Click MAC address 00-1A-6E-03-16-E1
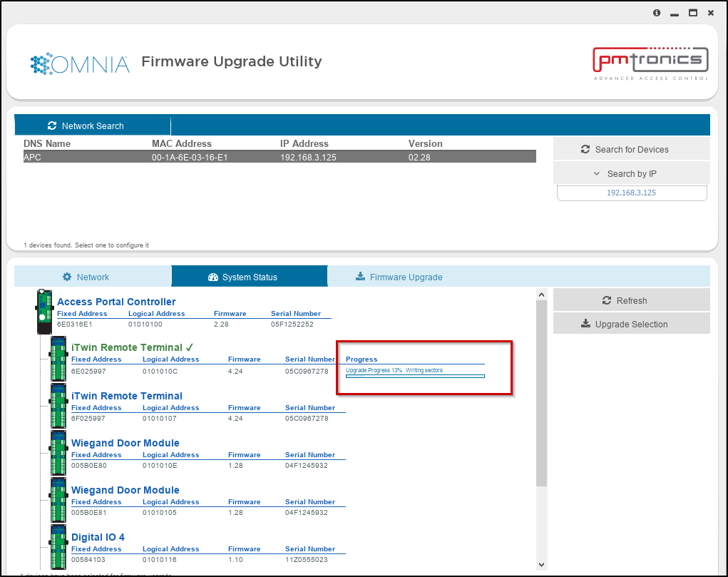 (190, 157)
